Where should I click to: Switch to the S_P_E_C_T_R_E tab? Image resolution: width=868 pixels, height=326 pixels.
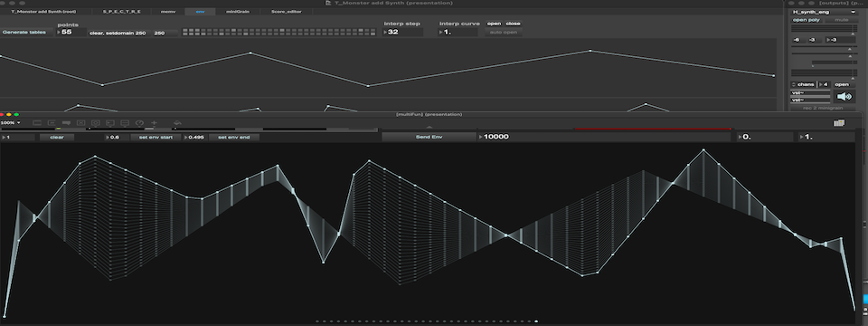pos(122,11)
